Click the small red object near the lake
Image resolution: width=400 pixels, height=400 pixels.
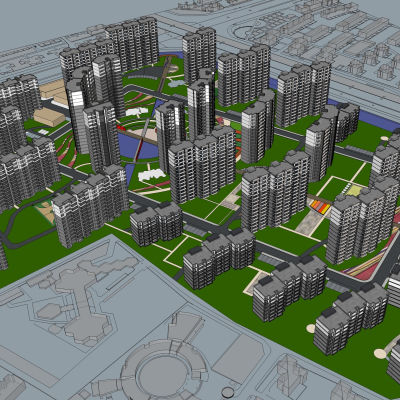(x=121, y=128)
